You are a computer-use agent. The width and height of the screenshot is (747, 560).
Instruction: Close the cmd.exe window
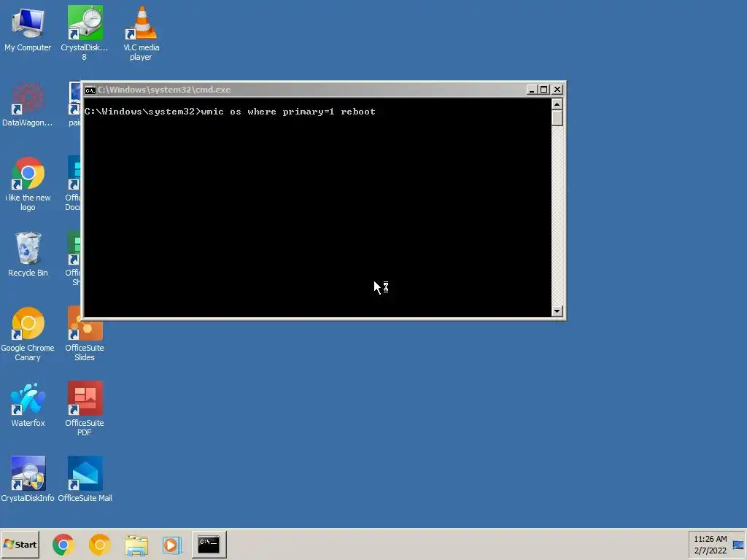[557, 90]
